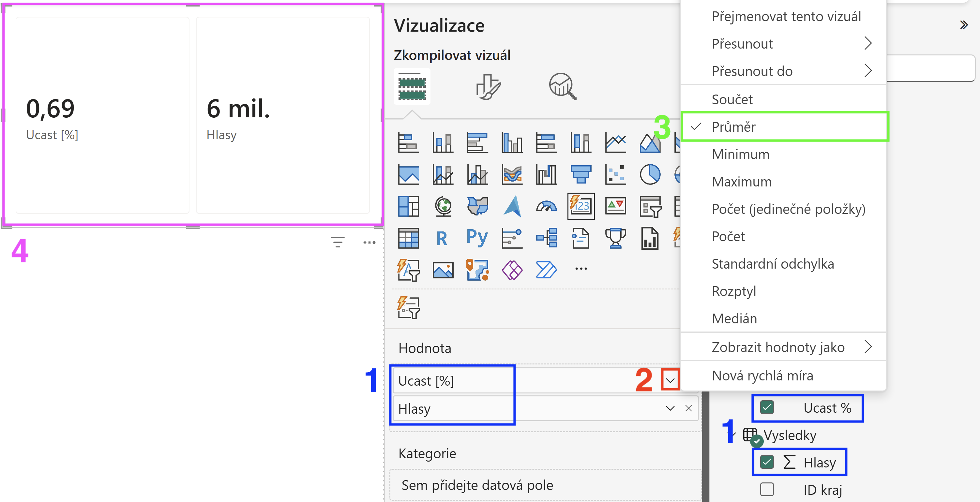Switch to the Build visual fields tab

point(412,86)
